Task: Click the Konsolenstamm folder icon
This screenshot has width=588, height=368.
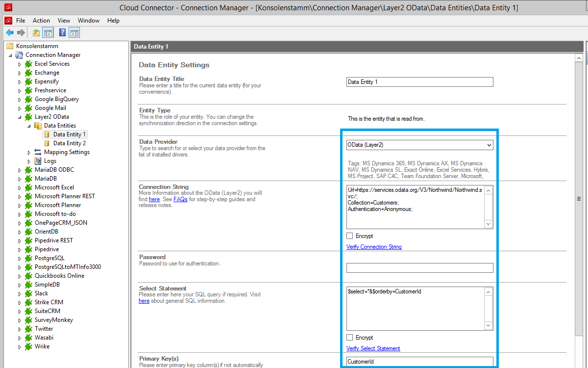Action: [10, 46]
